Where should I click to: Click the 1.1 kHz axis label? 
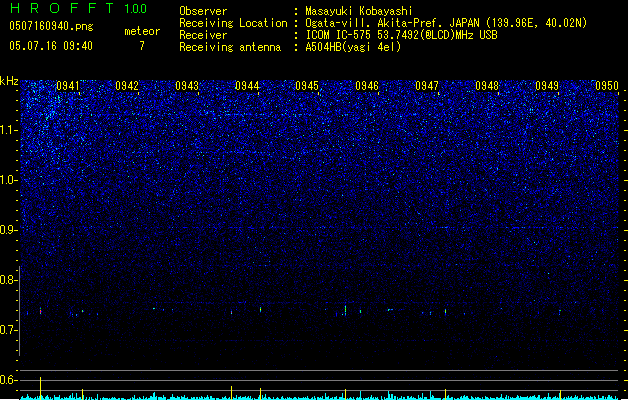coord(9,130)
